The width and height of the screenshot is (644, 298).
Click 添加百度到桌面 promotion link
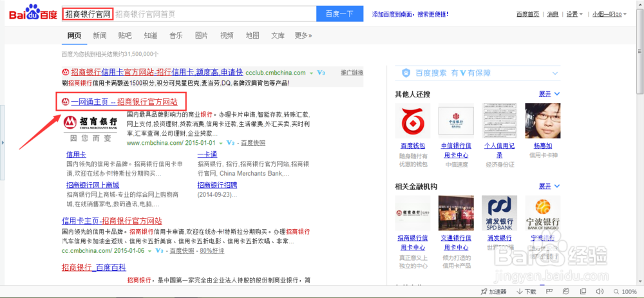tap(410, 14)
